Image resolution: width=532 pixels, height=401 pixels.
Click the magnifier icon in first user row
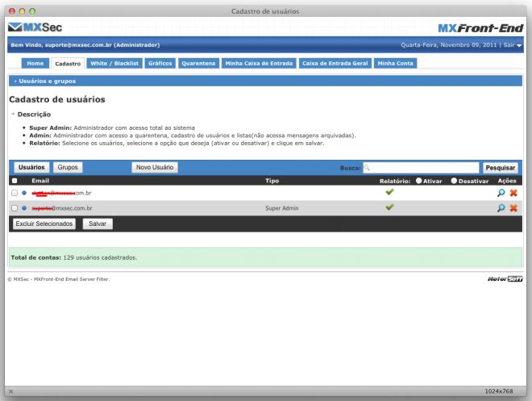click(501, 194)
